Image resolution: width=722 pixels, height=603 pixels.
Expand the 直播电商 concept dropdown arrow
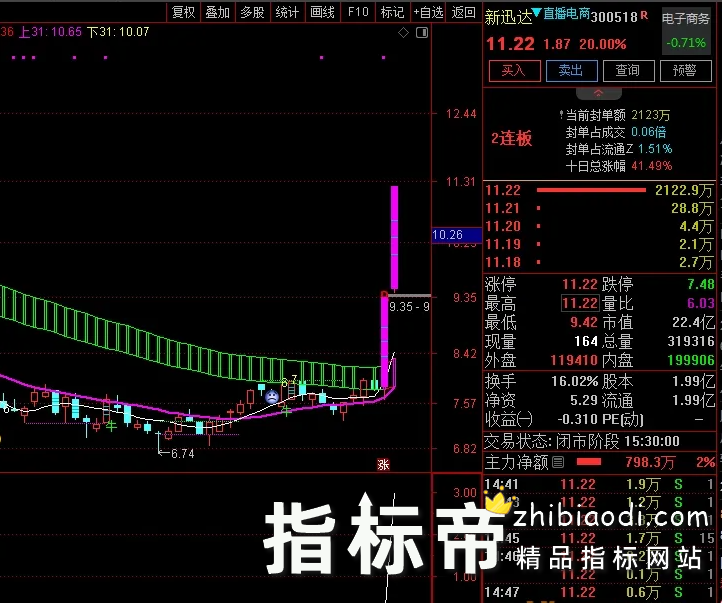point(536,12)
